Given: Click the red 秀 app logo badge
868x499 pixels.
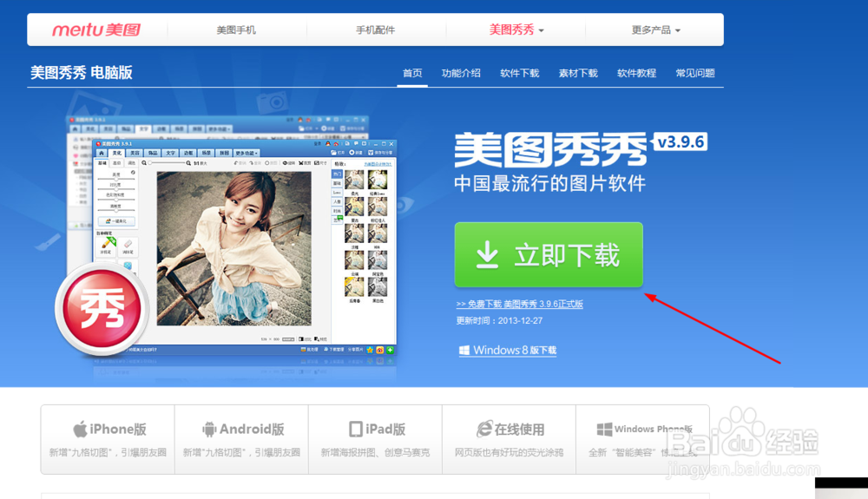Looking at the screenshot, I should pos(102,309).
